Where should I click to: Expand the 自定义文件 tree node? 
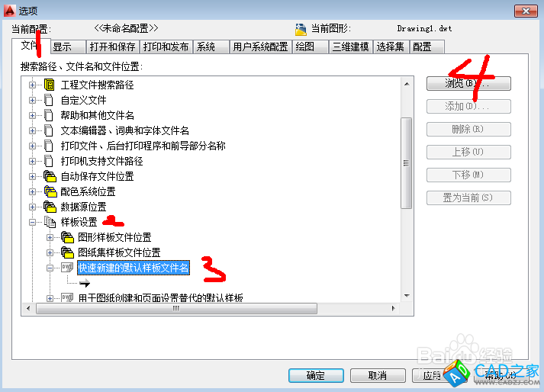[32, 100]
